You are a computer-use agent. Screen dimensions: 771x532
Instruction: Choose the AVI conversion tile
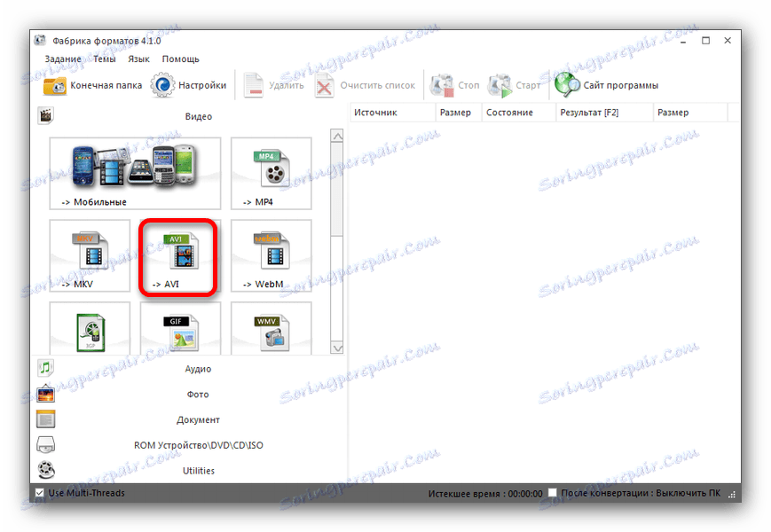pos(178,257)
